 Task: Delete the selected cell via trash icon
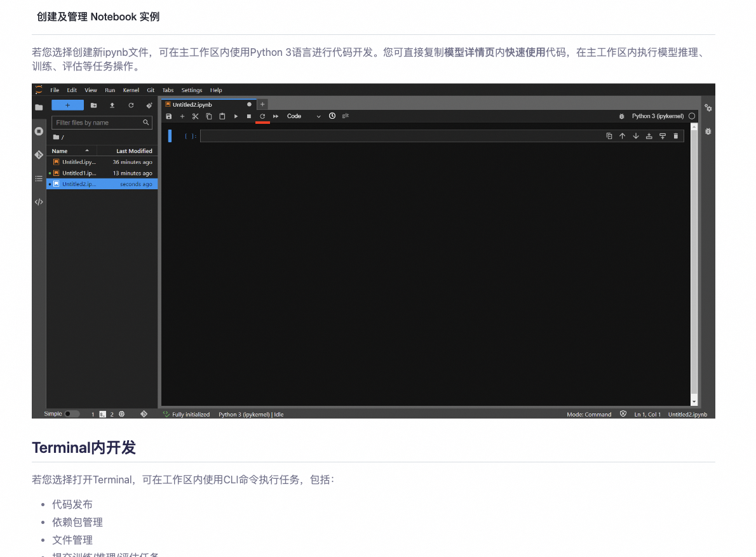pyautogui.click(x=675, y=136)
